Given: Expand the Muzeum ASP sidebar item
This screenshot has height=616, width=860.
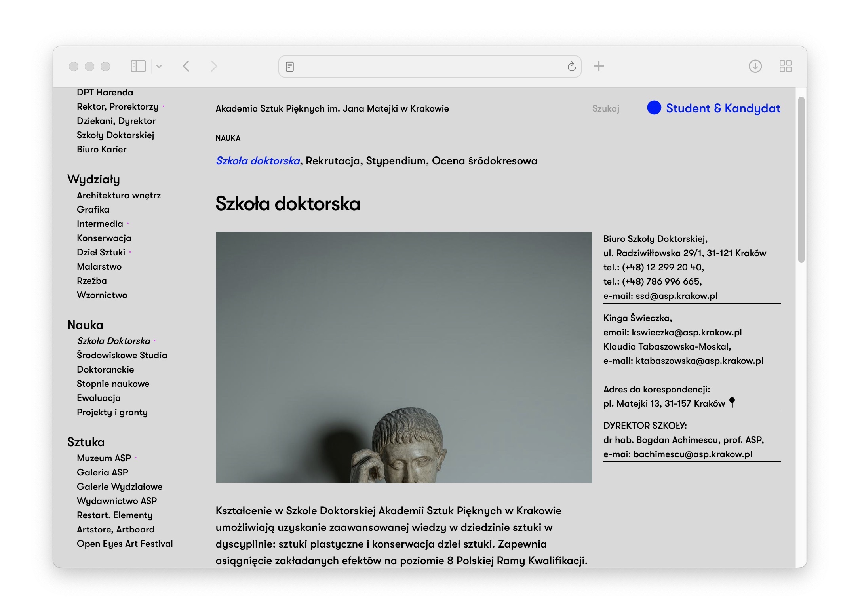Looking at the screenshot, I should pos(104,458).
